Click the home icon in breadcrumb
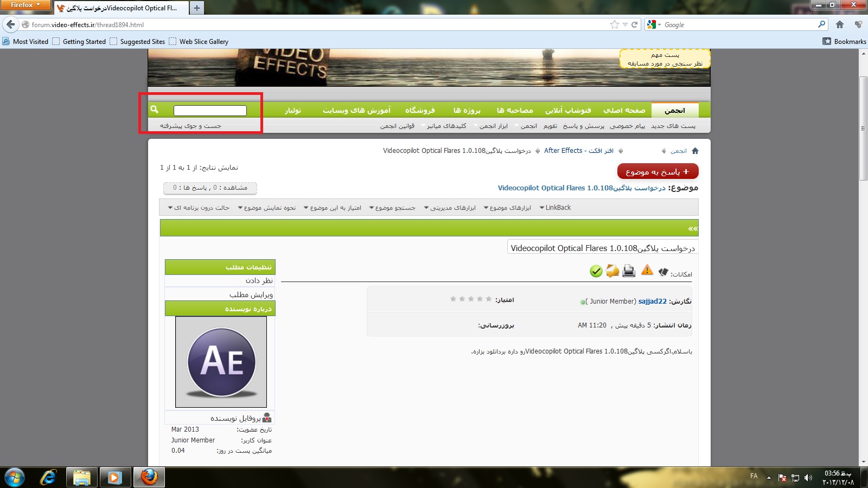868x488 pixels. (x=695, y=151)
